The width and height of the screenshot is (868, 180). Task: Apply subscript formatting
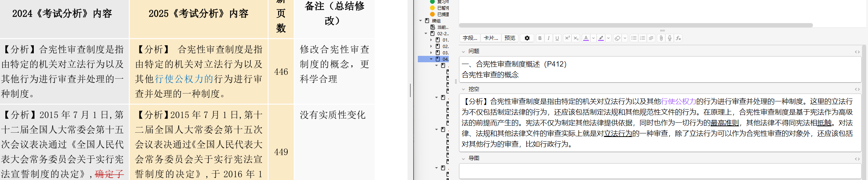point(576,38)
